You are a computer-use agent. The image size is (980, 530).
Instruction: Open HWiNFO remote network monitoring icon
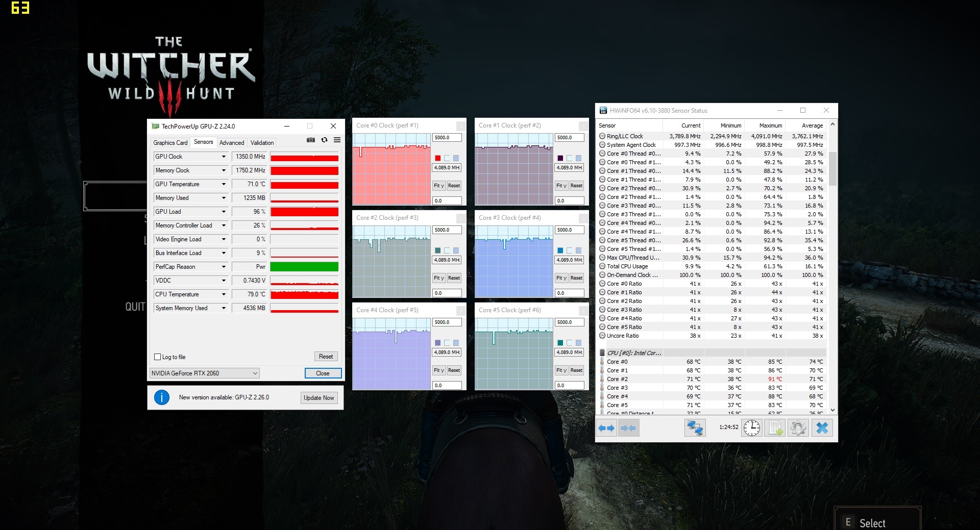[x=695, y=428]
